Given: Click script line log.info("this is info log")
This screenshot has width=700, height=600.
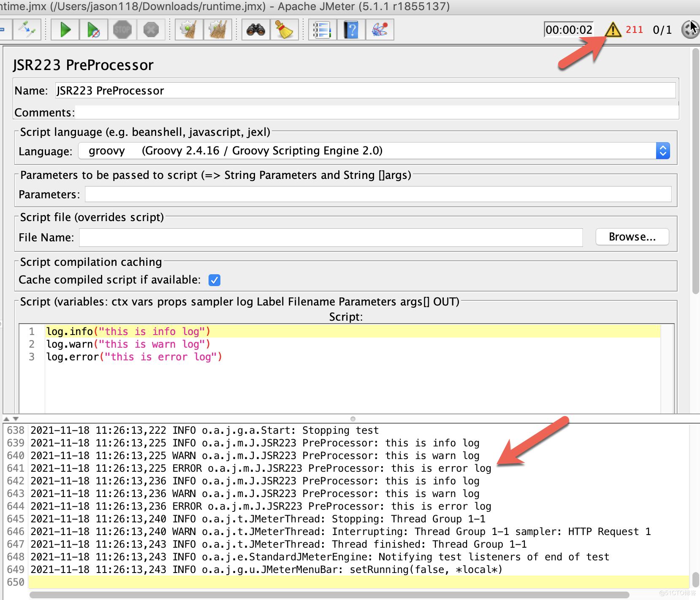Looking at the screenshot, I should (x=128, y=331).
